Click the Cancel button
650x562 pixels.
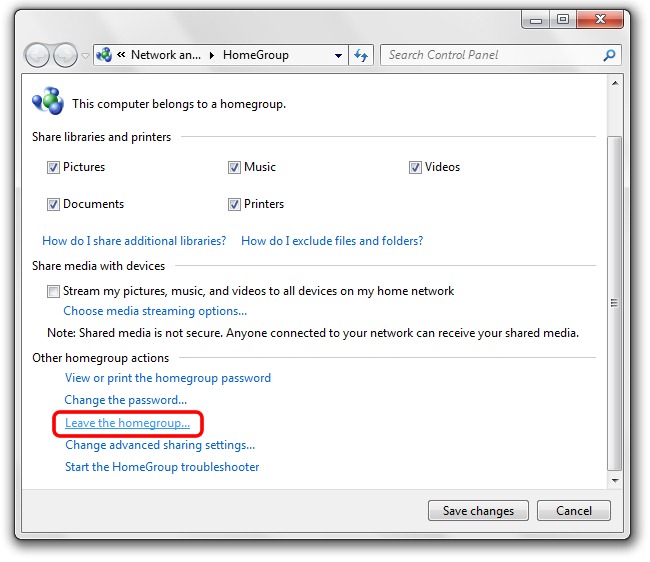[574, 511]
